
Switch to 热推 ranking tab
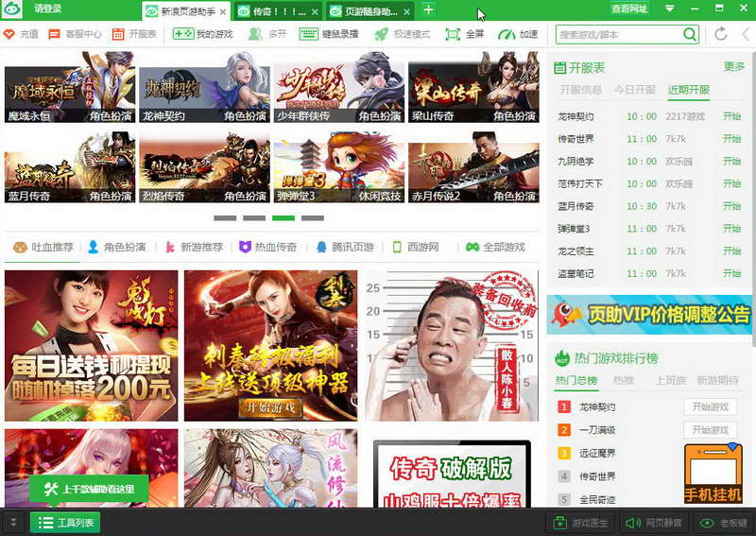623,380
